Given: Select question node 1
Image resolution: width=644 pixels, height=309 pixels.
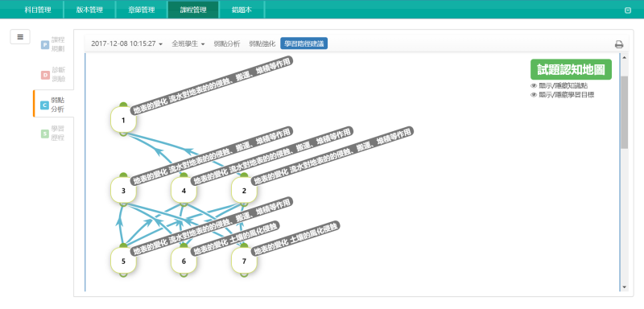Looking at the screenshot, I should (x=123, y=120).
